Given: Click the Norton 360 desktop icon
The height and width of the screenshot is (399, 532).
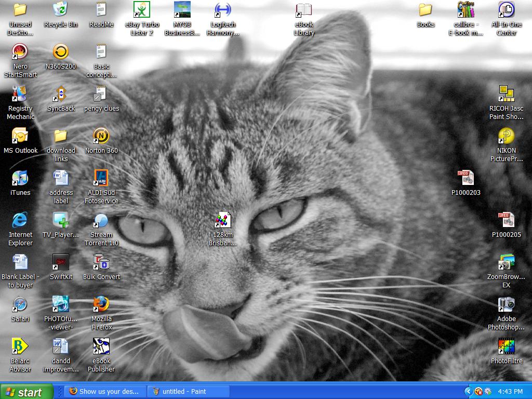Looking at the screenshot, I should (x=101, y=136).
